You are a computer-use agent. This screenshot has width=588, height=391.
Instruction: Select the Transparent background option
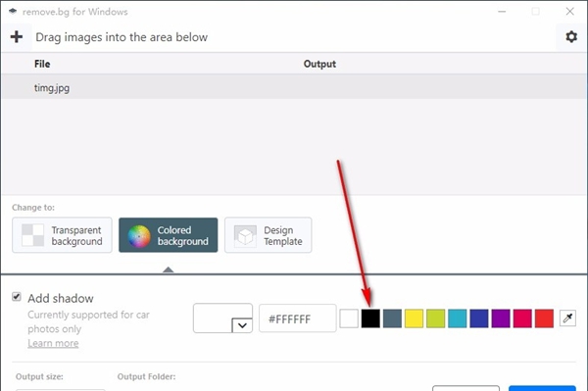click(x=62, y=235)
